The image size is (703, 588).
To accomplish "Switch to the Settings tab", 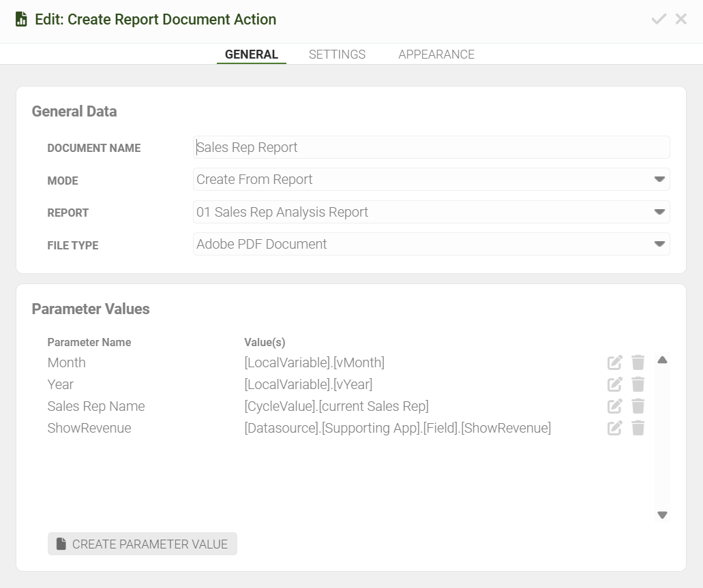I will 337,55.
